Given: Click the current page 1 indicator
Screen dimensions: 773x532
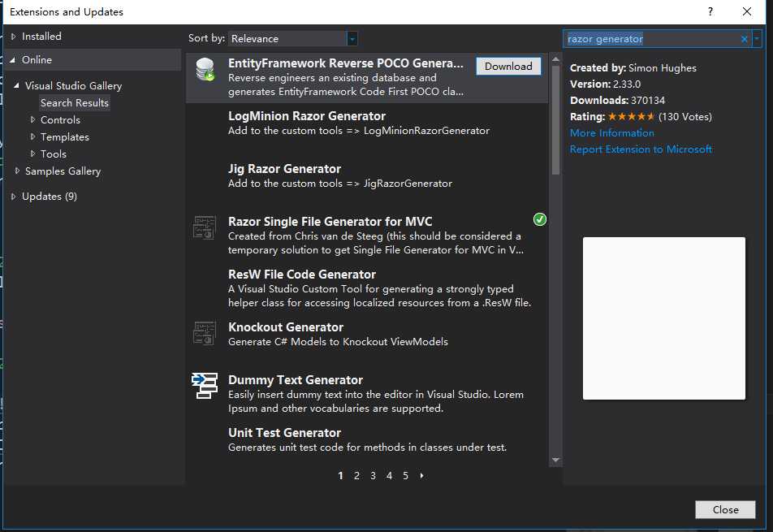Looking at the screenshot, I should tap(340, 476).
